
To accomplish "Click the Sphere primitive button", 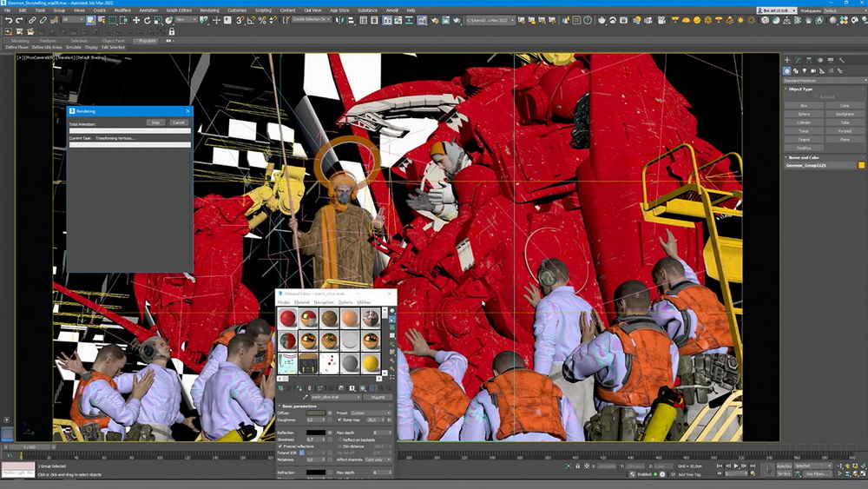I will (804, 114).
